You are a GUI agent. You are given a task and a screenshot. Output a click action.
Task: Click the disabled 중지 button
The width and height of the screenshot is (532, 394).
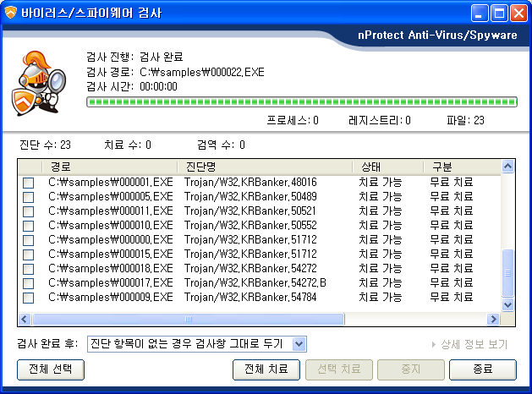[x=411, y=369]
